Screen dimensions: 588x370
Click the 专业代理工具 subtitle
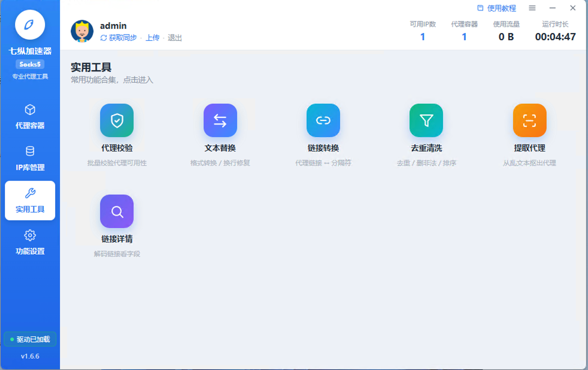point(30,77)
